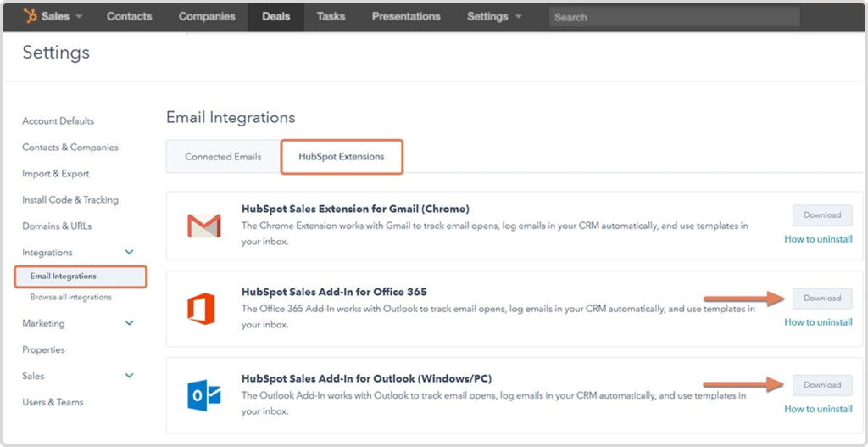Click HubSpot Sales Add-In for Outlook title
The height and width of the screenshot is (447, 868).
coord(366,379)
